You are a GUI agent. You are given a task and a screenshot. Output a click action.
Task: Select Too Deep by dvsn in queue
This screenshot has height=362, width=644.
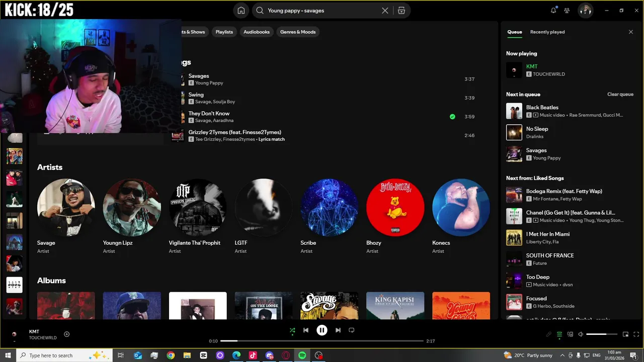(570, 281)
